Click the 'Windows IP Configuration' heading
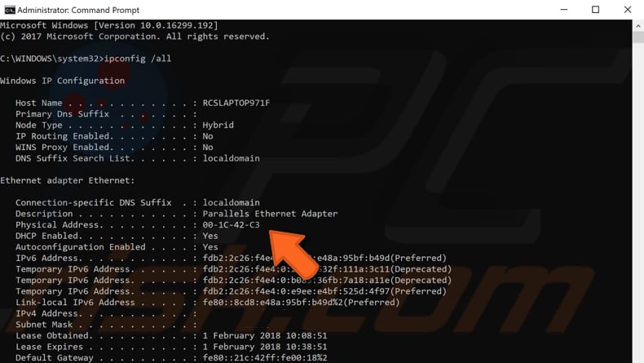 pyautogui.click(x=63, y=81)
